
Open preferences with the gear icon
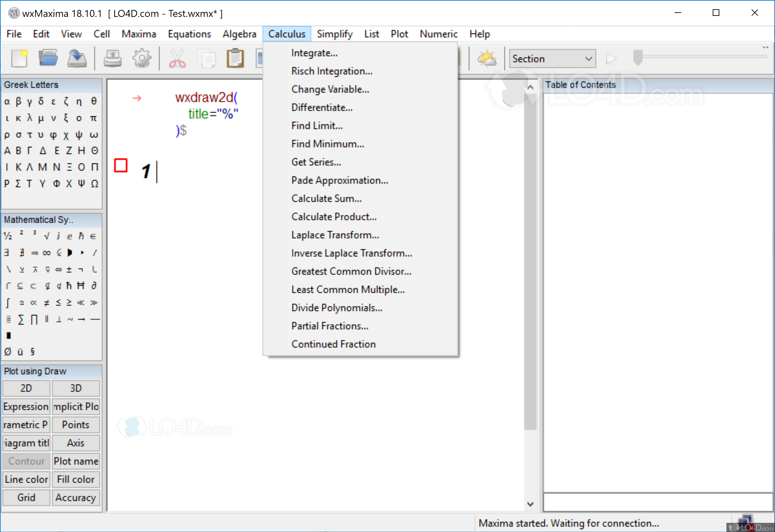click(x=142, y=58)
